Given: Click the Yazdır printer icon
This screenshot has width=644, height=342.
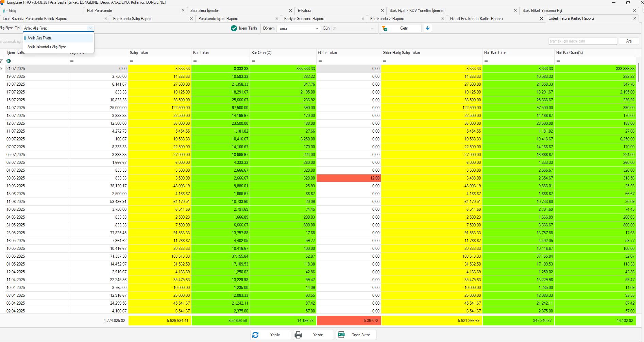Looking at the screenshot, I should click(298, 335).
